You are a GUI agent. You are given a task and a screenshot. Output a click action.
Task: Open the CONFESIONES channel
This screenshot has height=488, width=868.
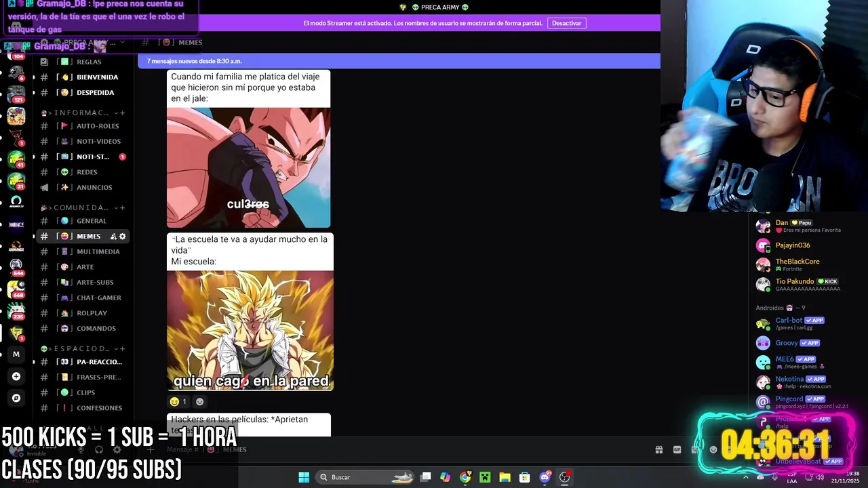click(x=83, y=408)
